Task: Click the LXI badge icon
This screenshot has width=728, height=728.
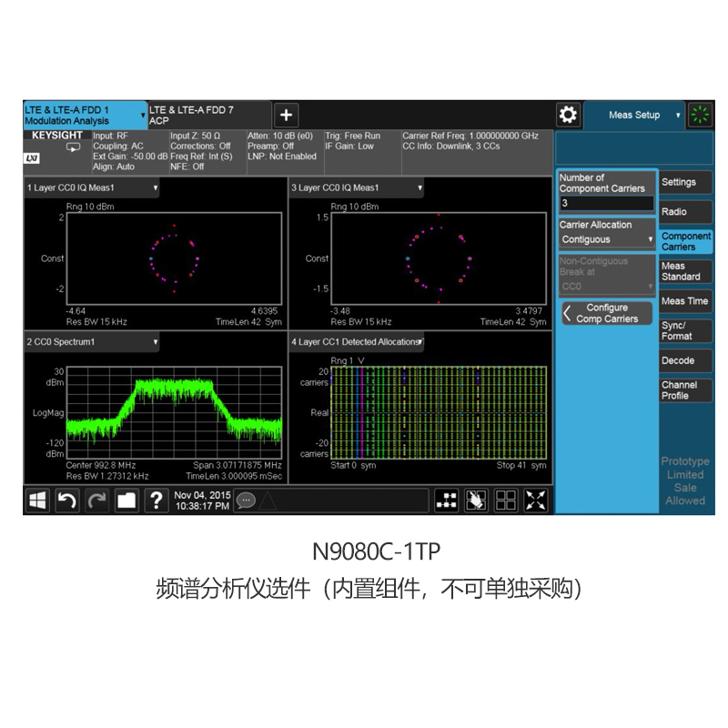Action: click(32, 158)
